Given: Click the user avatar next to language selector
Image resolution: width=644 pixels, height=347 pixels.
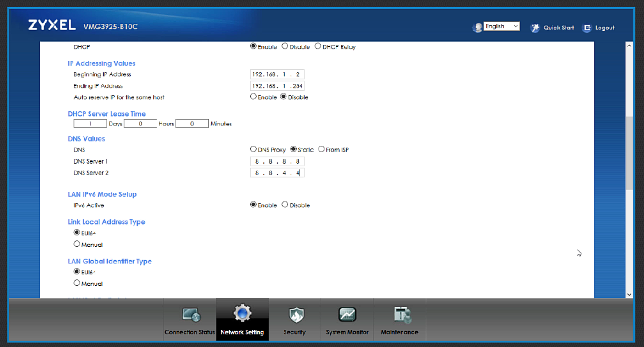Looking at the screenshot, I should [x=477, y=27].
